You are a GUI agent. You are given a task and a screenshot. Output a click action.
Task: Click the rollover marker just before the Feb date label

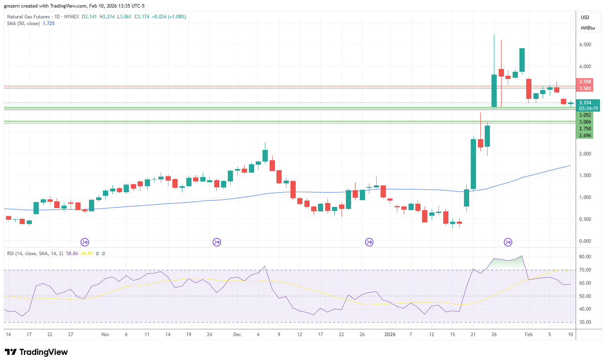tap(508, 242)
